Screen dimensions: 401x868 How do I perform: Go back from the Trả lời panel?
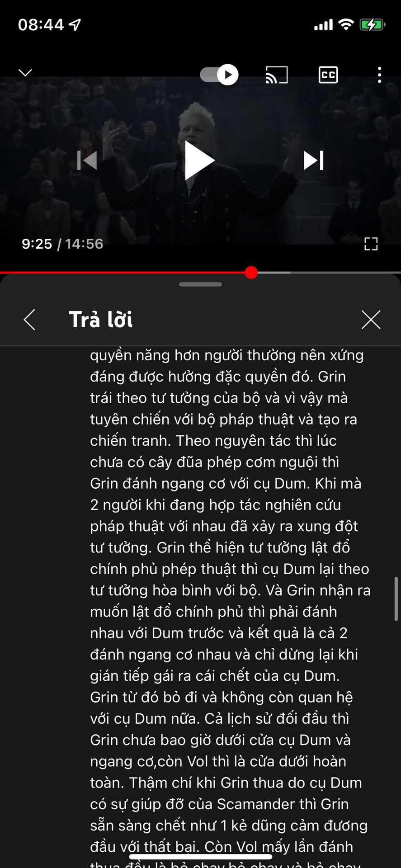tap(30, 320)
